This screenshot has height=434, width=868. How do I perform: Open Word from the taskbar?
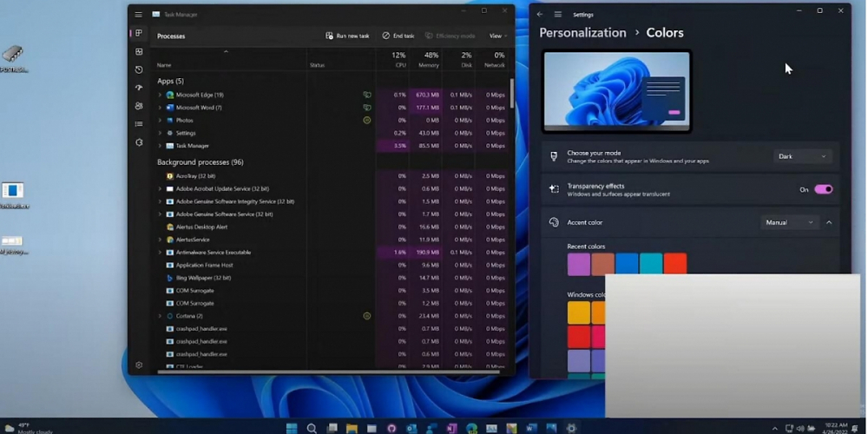[531, 429]
